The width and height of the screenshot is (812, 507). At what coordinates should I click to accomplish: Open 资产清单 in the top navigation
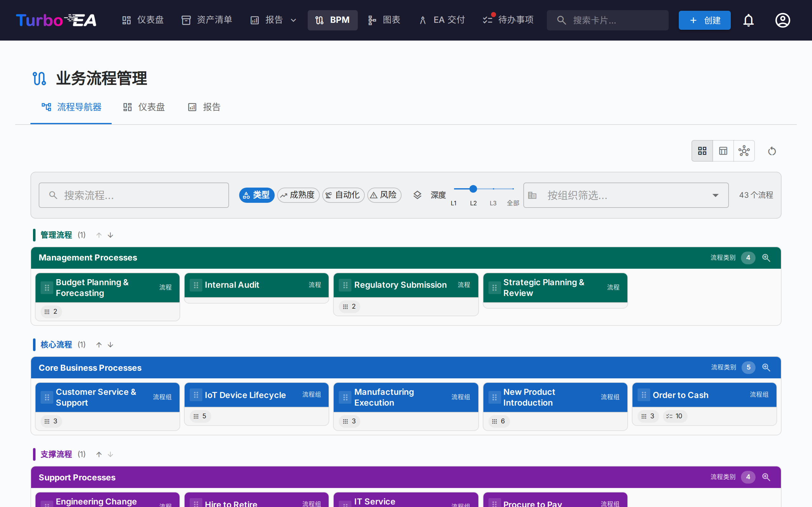click(x=207, y=20)
